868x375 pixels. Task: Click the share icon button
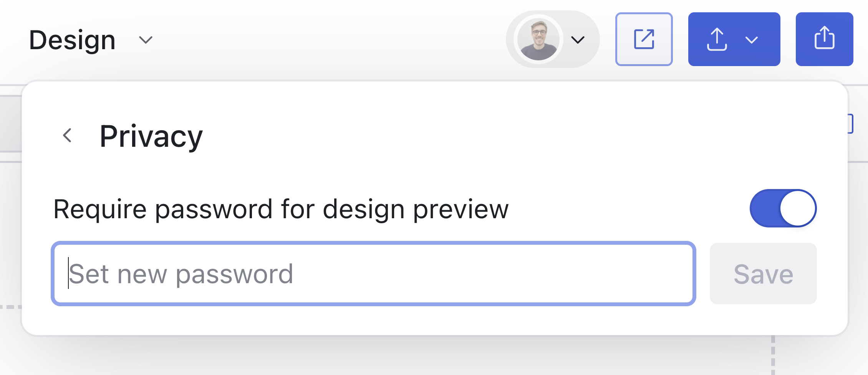point(824,39)
